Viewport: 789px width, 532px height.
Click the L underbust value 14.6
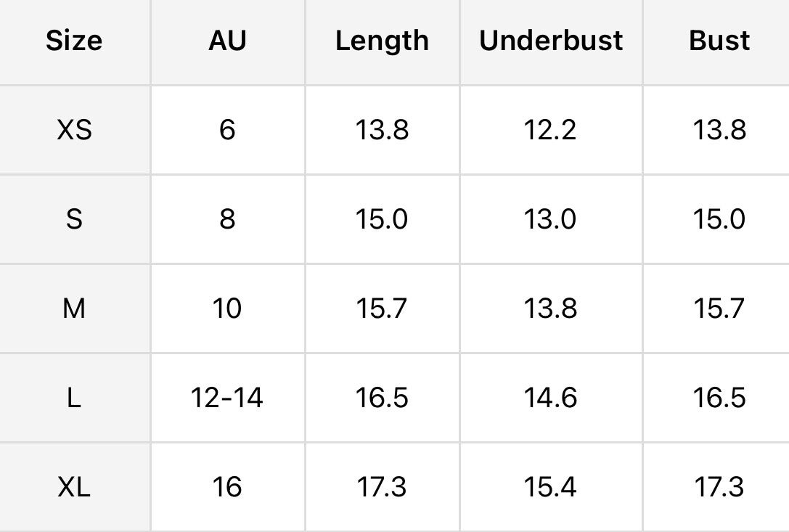550,398
